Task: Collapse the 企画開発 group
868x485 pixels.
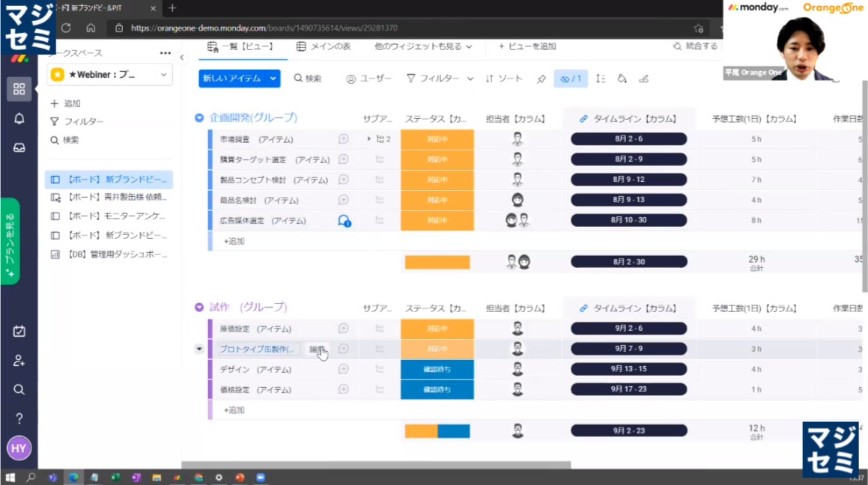Action: pos(199,118)
